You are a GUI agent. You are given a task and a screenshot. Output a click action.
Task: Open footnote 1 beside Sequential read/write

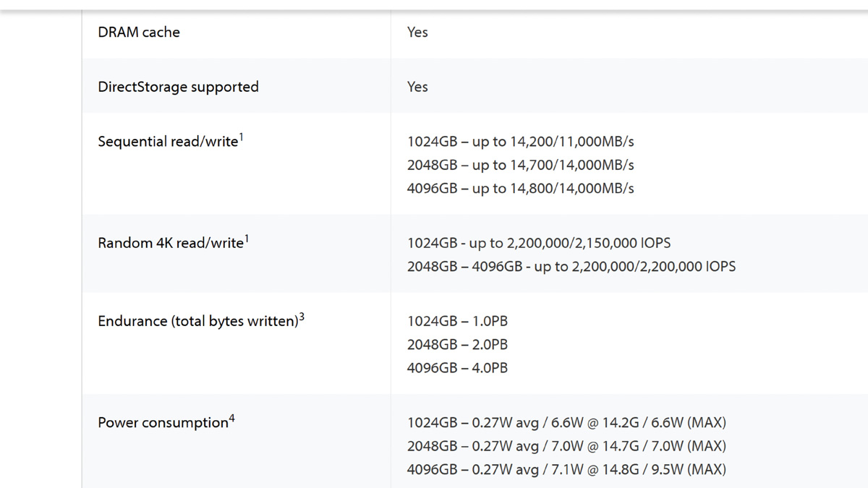(242, 137)
